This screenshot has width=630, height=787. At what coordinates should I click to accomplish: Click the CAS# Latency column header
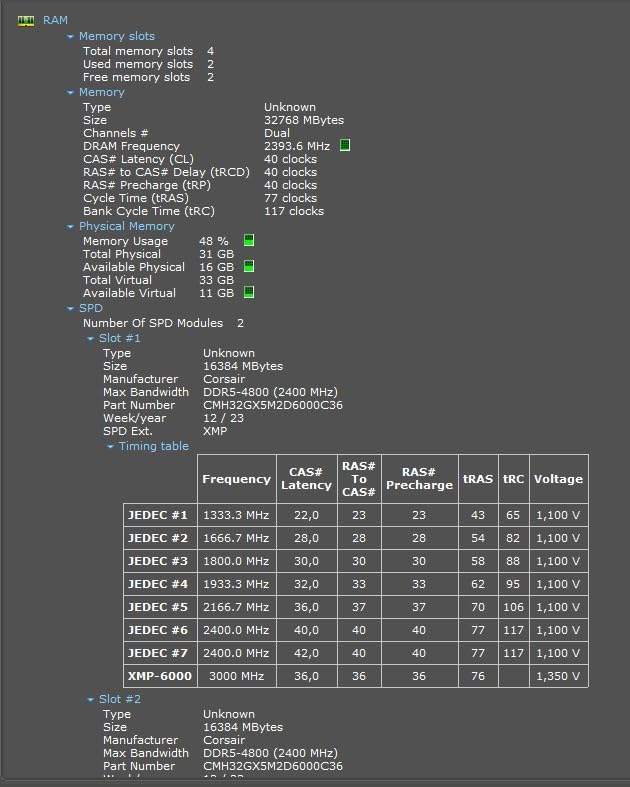tap(306, 479)
